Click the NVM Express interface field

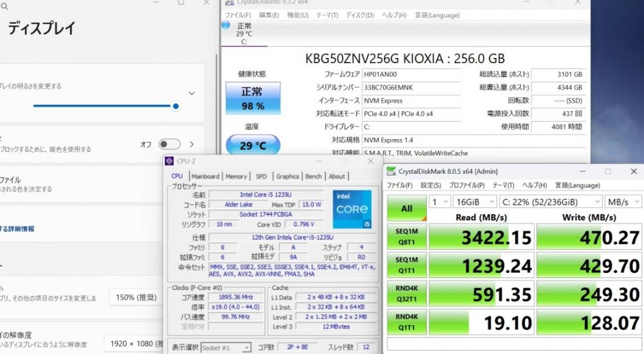tap(411, 100)
